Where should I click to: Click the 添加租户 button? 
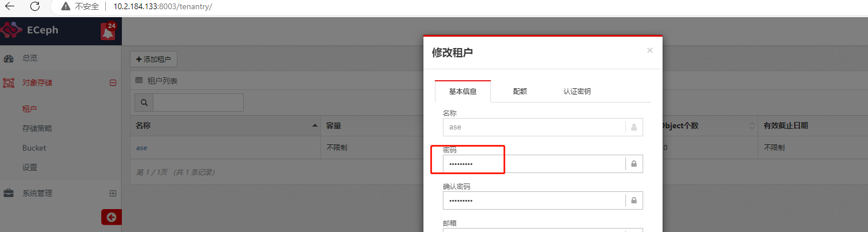[154, 60]
